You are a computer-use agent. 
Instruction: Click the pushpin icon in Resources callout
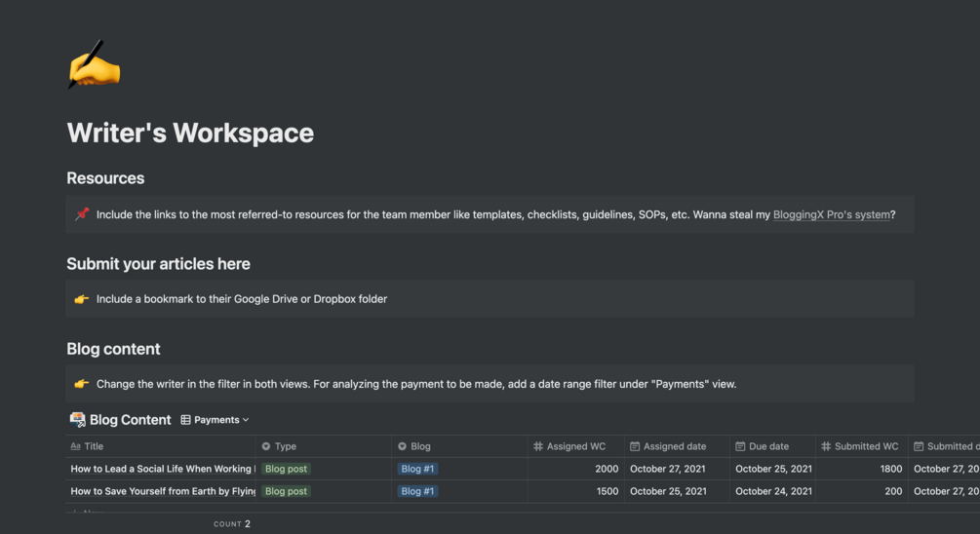(82, 214)
